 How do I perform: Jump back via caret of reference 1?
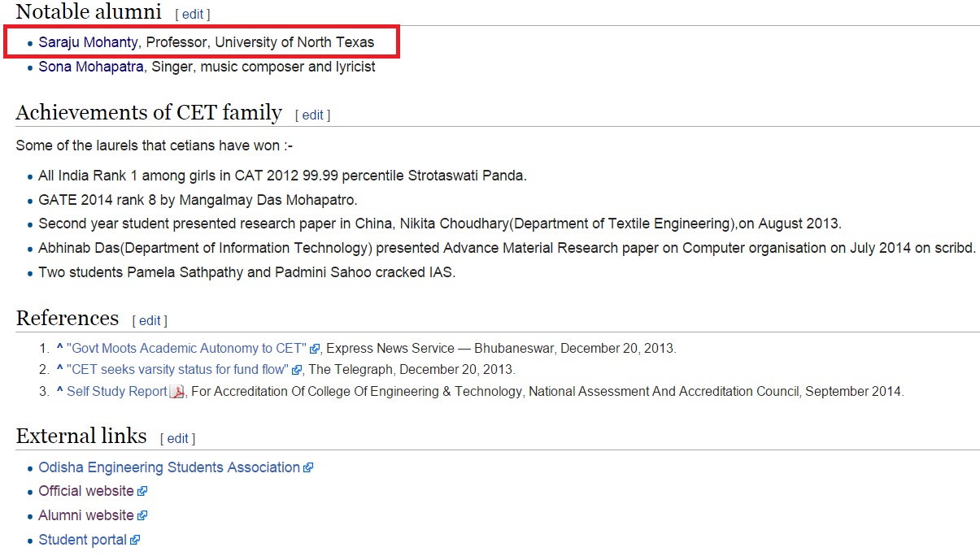pyautogui.click(x=59, y=348)
